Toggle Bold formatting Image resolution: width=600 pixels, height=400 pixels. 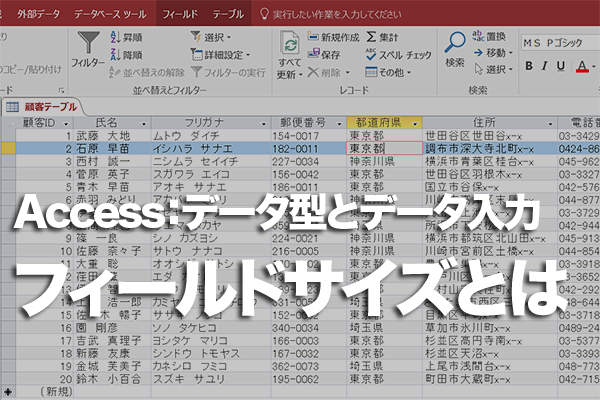[529, 66]
